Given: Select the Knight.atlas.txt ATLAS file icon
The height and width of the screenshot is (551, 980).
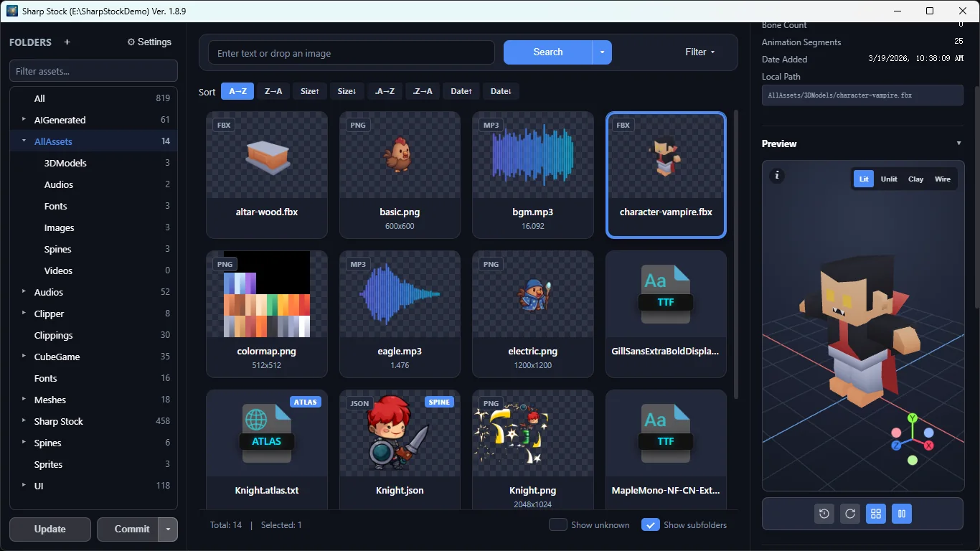Looking at the screenshot, I should pos(267,433).
